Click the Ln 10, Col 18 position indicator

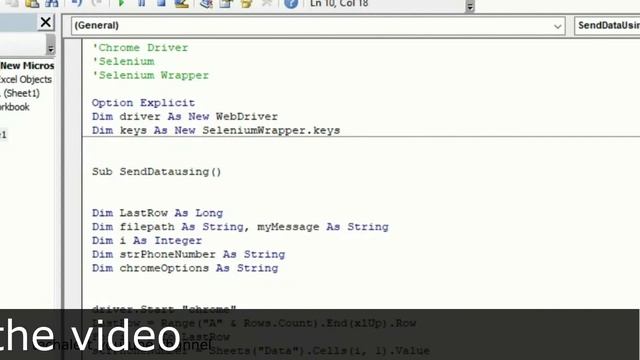point(339,4)
